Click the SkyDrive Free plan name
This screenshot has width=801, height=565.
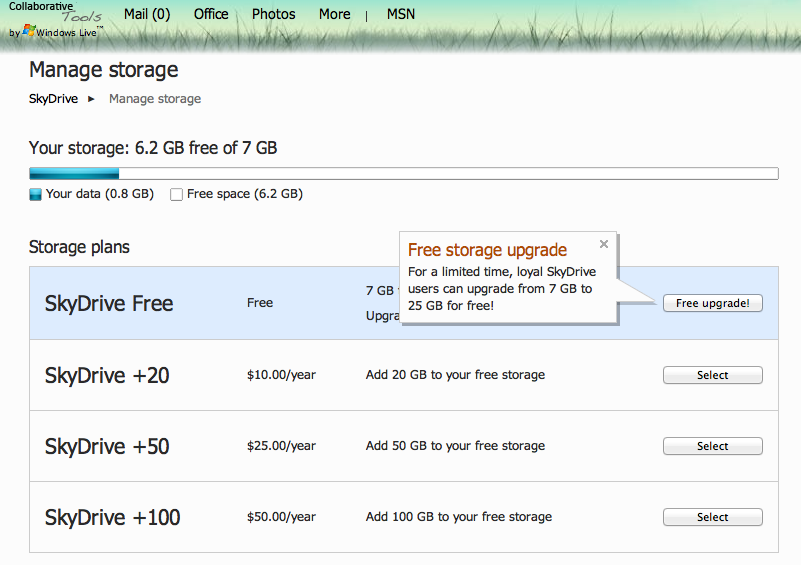click(109, 303)
